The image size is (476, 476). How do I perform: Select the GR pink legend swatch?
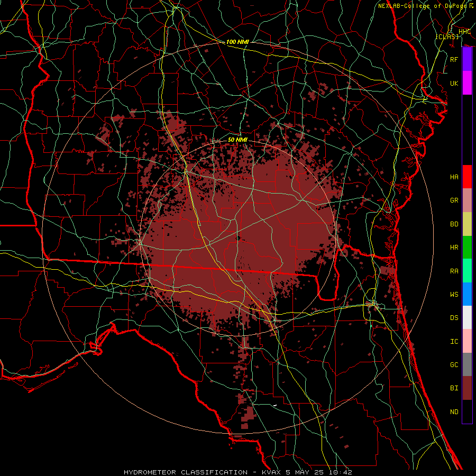click(x=467, y=200)
